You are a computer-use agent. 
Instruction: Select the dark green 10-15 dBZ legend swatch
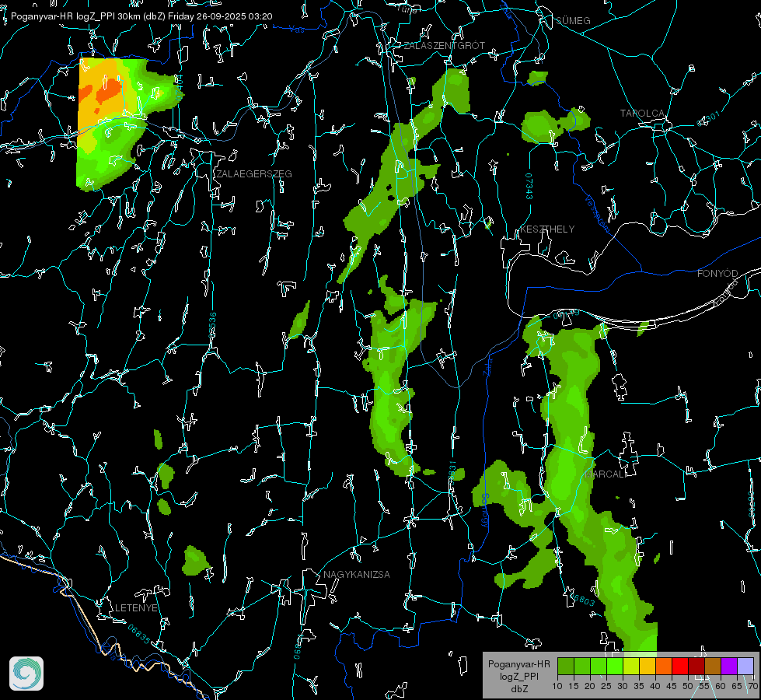pos(565,666)
